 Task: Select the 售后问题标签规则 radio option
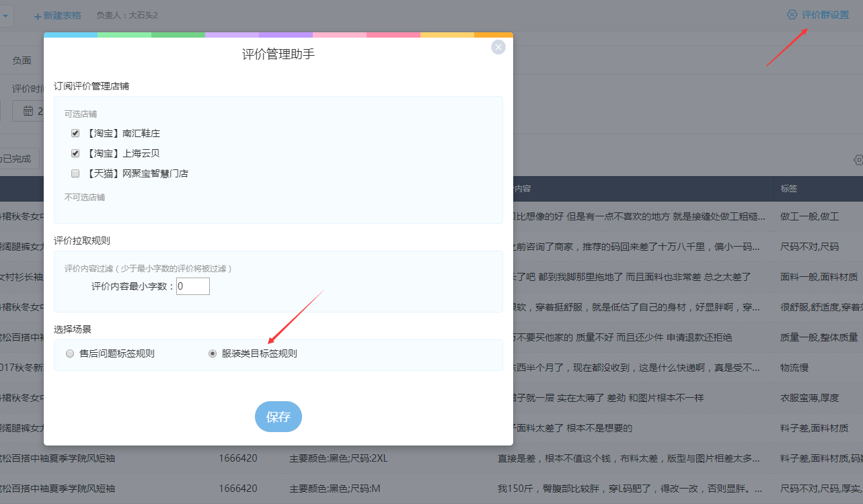click(70, 353)
